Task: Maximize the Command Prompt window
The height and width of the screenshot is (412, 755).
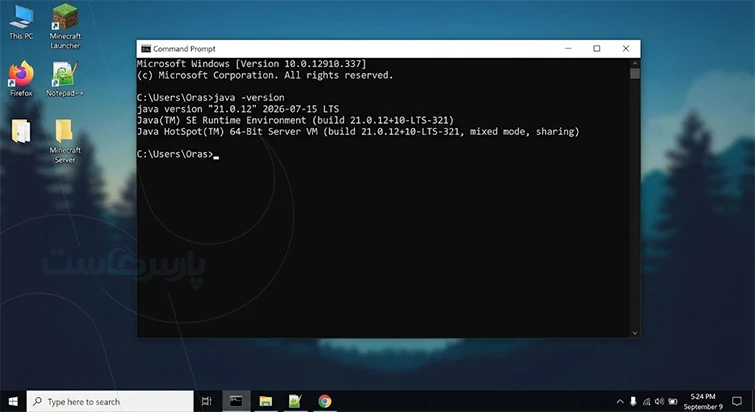Action: click(x=597, y=49)
